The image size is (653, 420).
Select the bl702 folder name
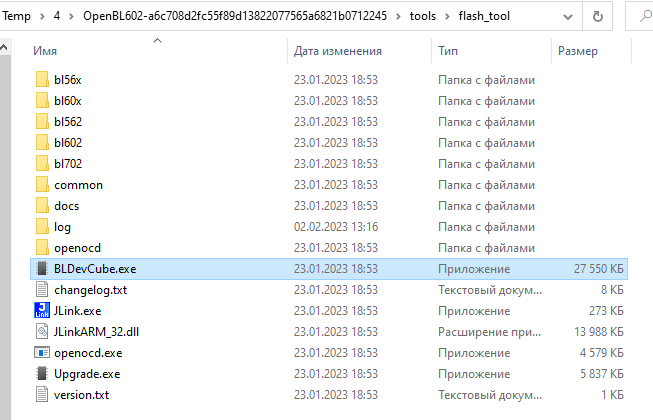pos(68,164)
